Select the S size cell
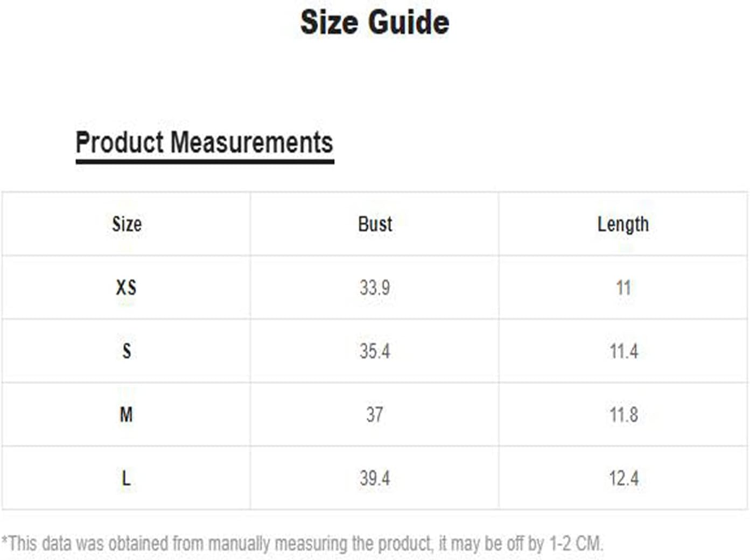 [x=127, y=351]
